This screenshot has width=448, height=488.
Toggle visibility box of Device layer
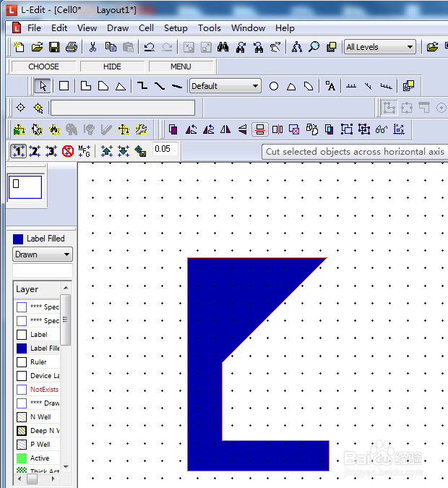[22, 376]
